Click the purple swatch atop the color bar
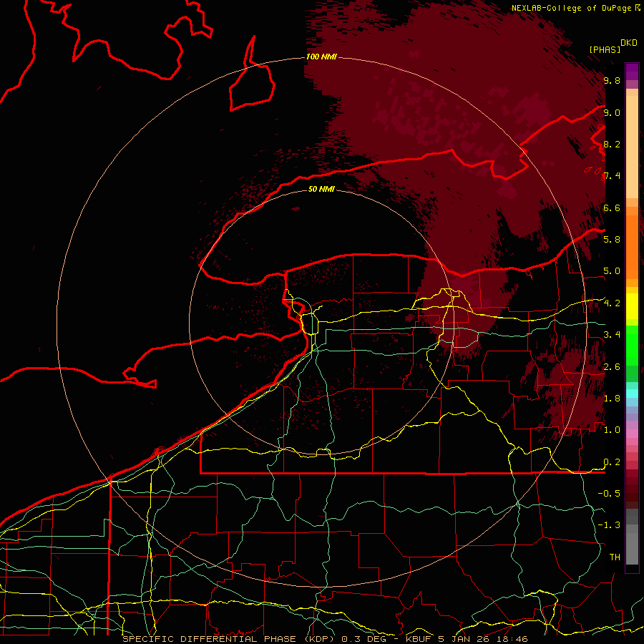644x644 pixels. coord(632,72)
